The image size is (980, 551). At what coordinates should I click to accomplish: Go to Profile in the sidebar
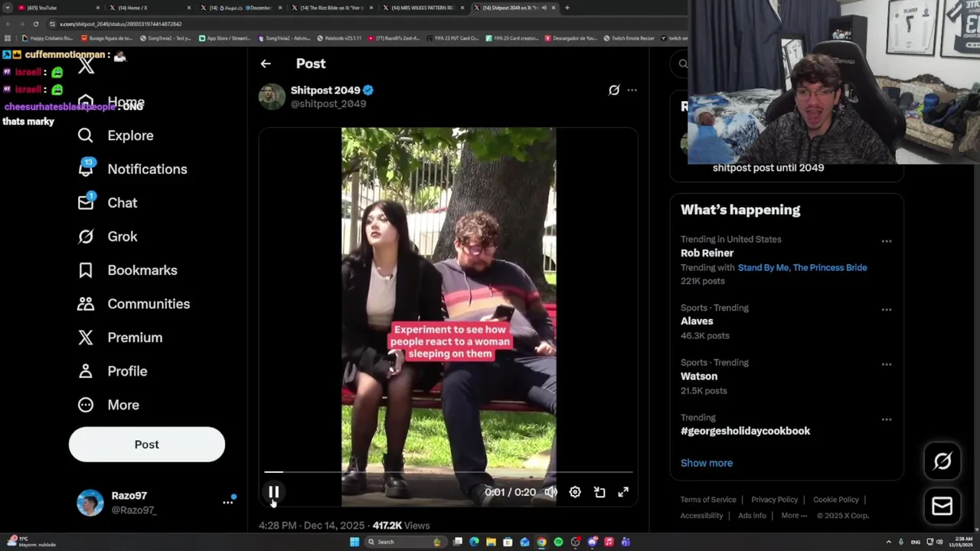113,371
